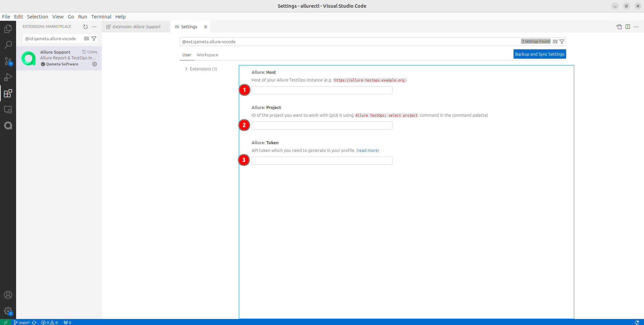Open the Explorer view in activity bar
The height and width of the screenshot is (325, 644).
[8, 29]
